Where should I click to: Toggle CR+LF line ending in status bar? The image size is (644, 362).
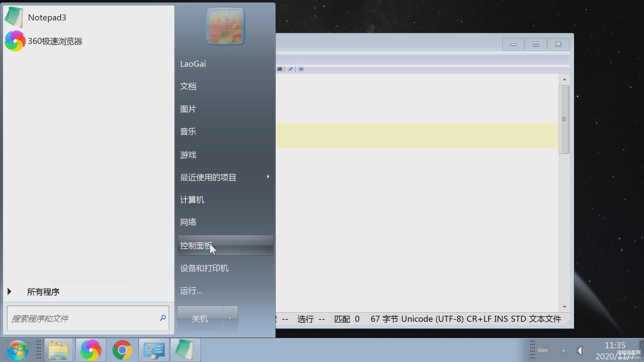479,319
